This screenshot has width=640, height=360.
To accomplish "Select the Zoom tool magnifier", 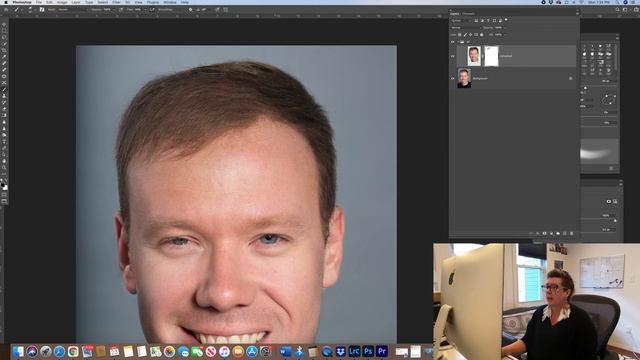I will click(x=4, y=167).
